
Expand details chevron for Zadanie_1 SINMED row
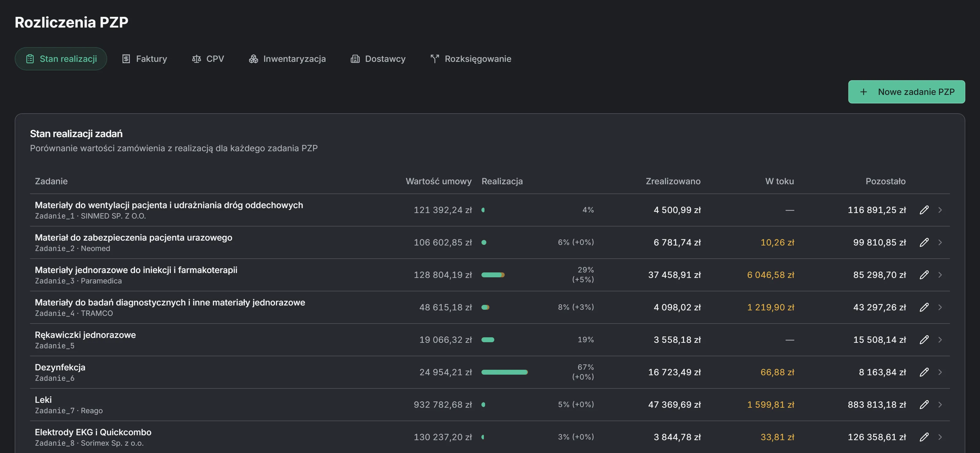point(940,210)
